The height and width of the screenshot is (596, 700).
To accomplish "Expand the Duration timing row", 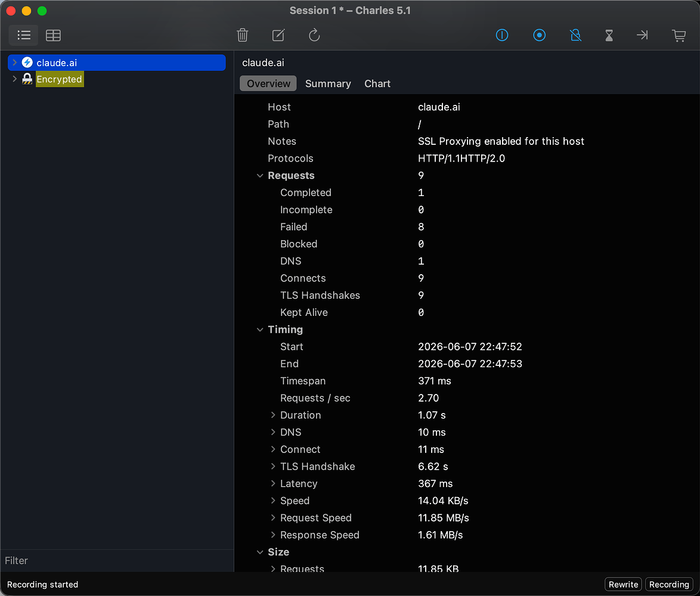I will (272, 415).
